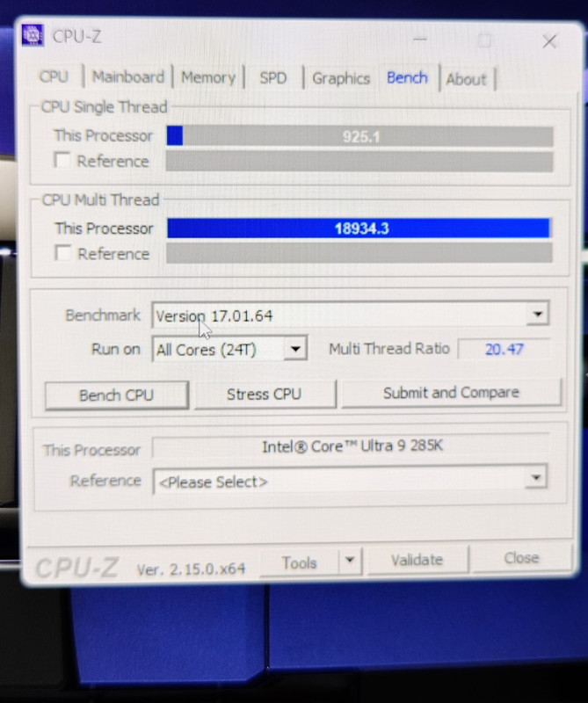Click the Multi Thread Ratio value 20.47
This screenshot has height=703, width=588.
(504, 349)
